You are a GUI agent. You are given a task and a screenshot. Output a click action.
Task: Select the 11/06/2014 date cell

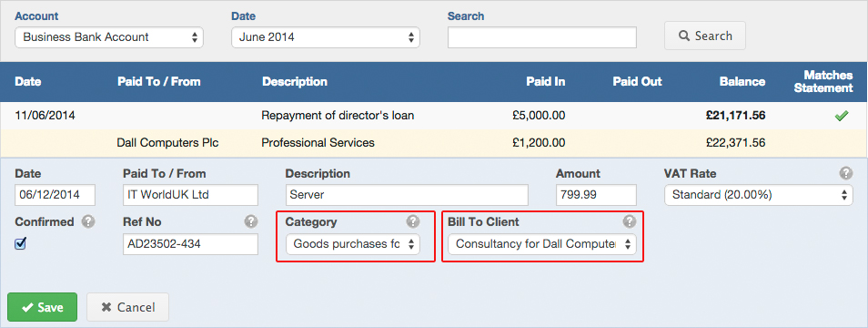[45, 116]
